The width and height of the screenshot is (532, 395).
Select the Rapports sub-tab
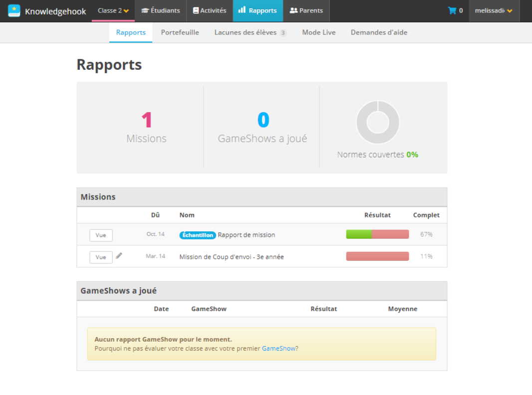131,32
